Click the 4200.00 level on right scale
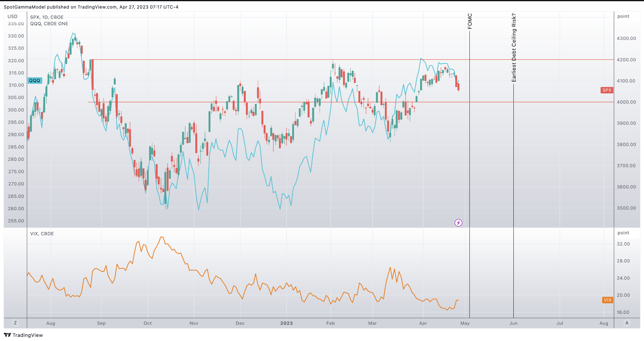The width and height of the screenshot is (644, 341). tap(626, 60)
